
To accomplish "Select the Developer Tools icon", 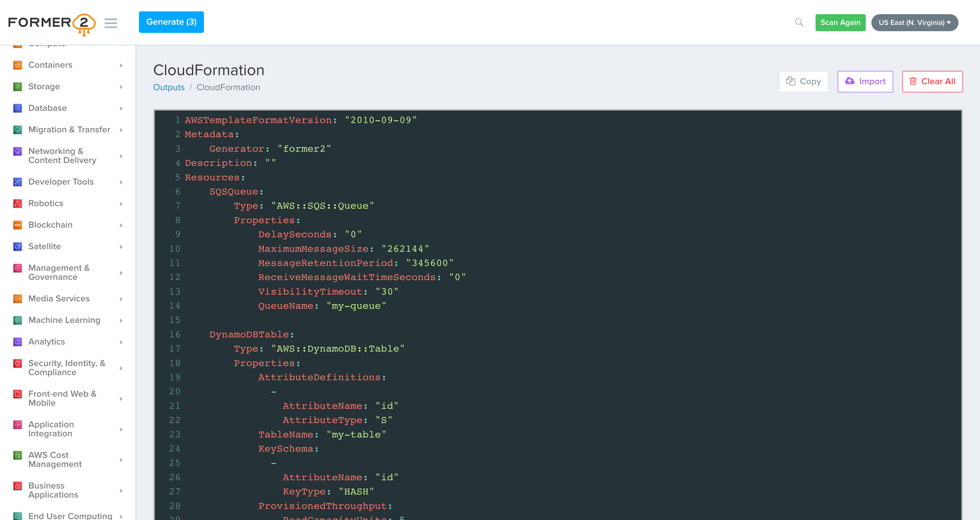I will 18,181.
